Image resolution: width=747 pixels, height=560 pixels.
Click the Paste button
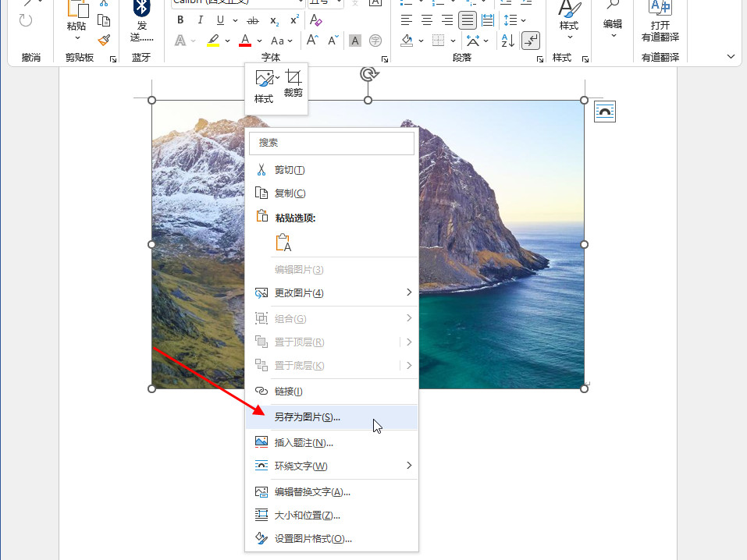click(76, 21)
